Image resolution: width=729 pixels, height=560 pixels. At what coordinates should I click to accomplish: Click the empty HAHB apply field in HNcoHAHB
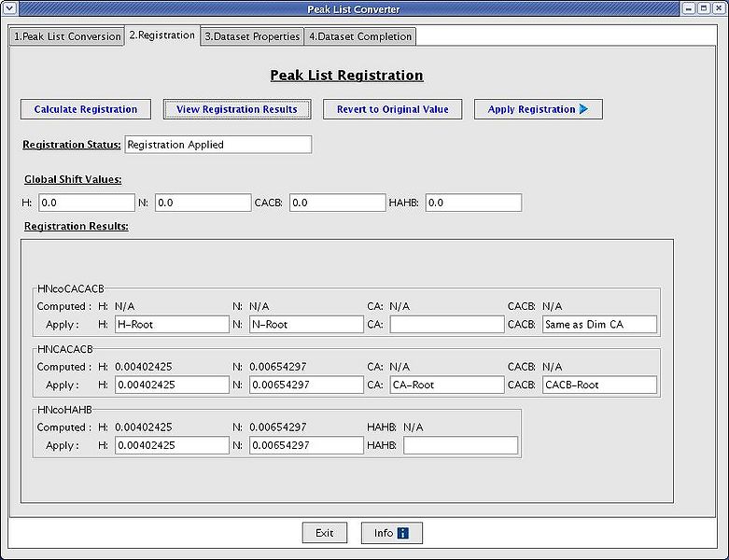[460, 445]
